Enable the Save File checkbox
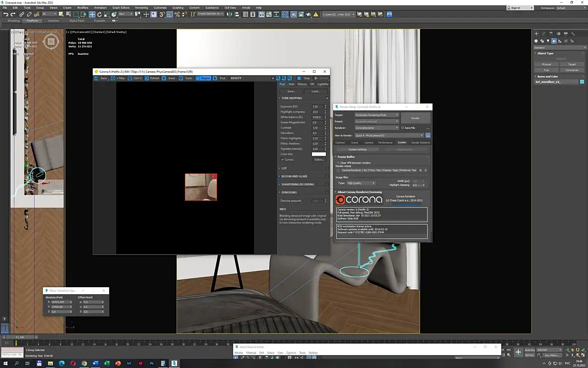This screenshot has width=588, height=368. click(403, 128)
